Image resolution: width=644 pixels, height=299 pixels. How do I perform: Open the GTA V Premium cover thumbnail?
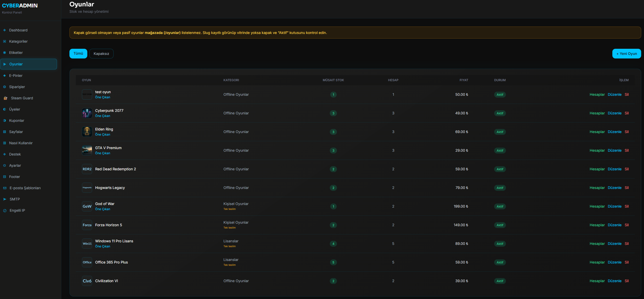coord(87,150)
